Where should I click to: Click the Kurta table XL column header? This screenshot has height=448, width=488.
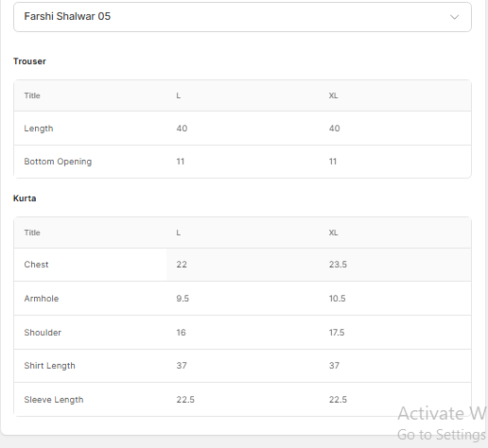click(333, 233)
